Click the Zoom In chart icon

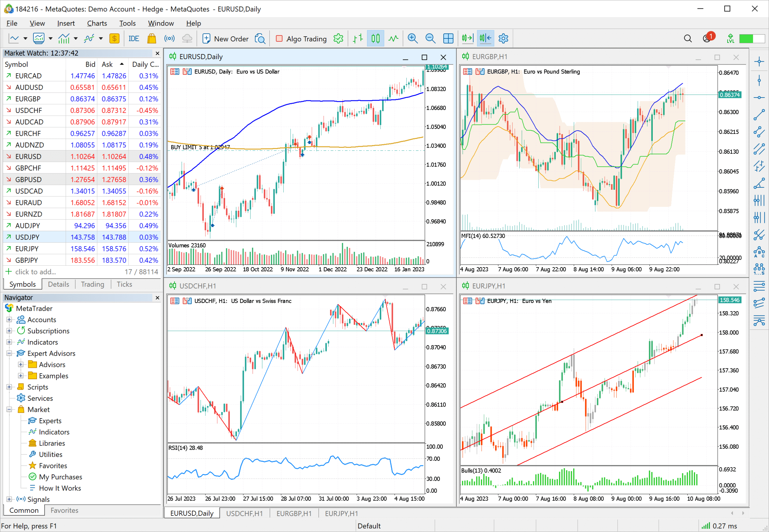pyautogui.click(x=412, y=39)
